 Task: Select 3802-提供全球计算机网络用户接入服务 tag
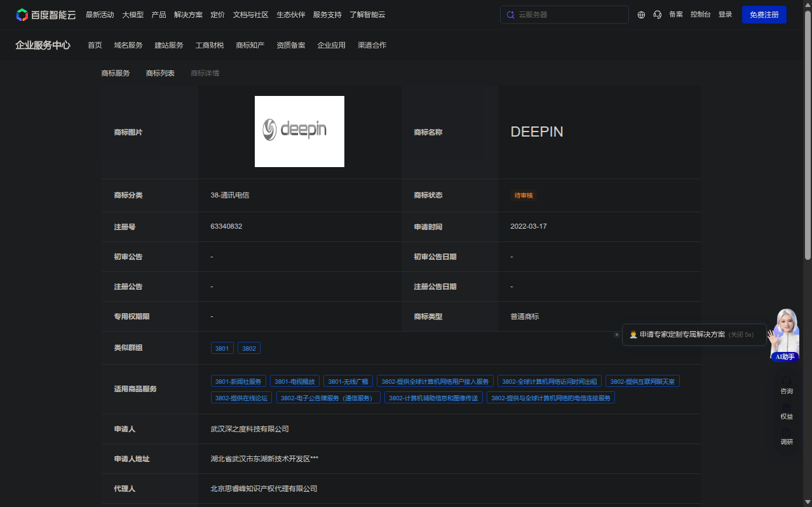[435, 381]
